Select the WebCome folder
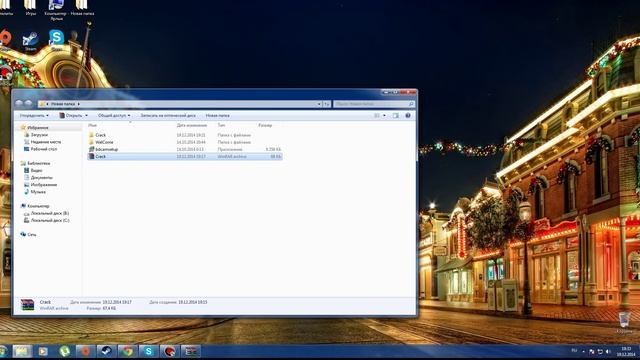 click(x=184, y=142)
